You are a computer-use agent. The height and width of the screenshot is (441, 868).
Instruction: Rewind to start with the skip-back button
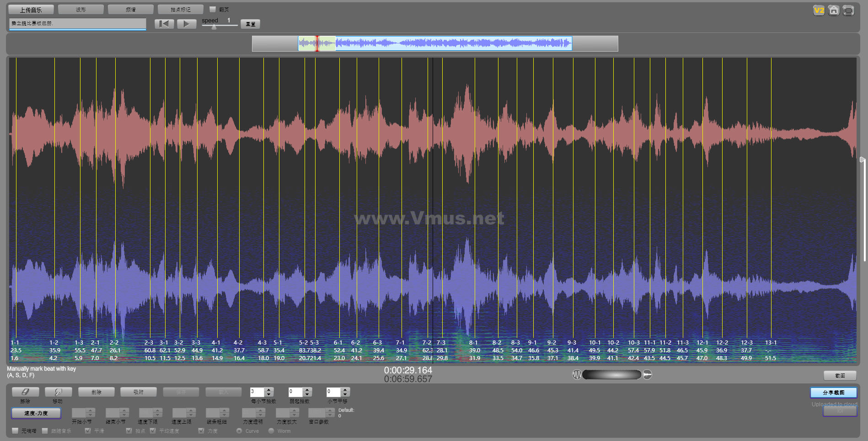(164, 24)
